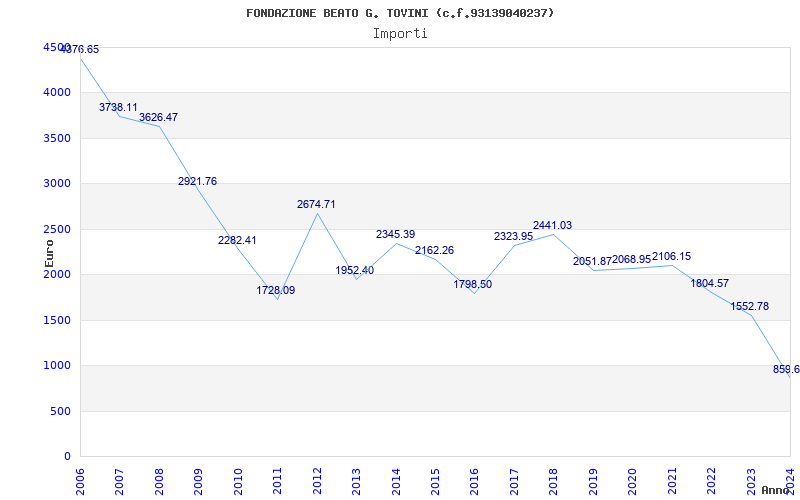Select the data label 3738.11
800x500 pixels.
tap(118, 107)
